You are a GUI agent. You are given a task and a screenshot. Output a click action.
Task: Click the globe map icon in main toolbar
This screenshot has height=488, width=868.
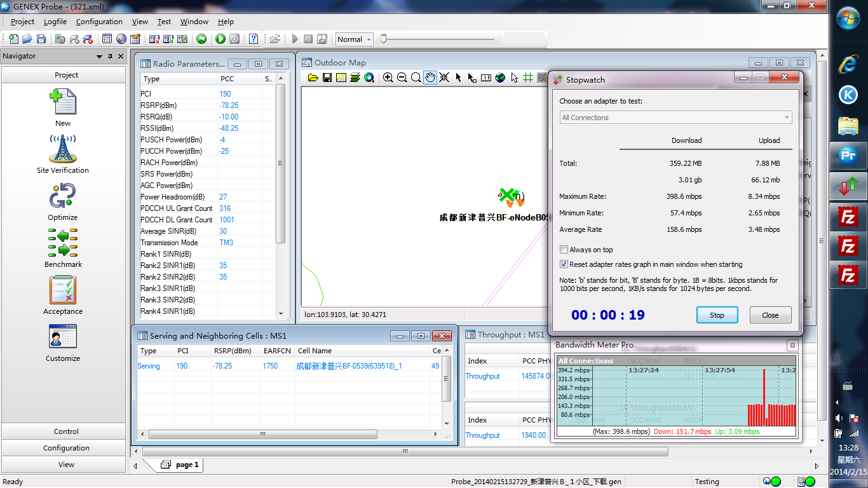tap(121, 39)
